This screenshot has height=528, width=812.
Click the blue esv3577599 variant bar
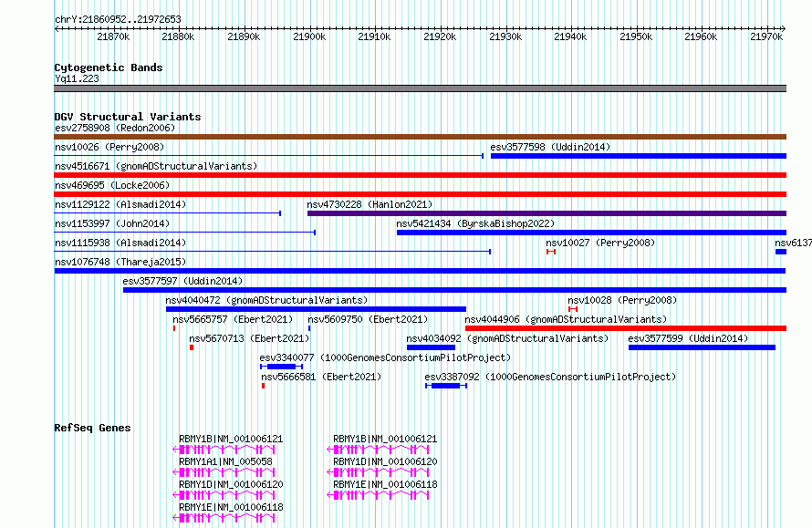point(702,347)
